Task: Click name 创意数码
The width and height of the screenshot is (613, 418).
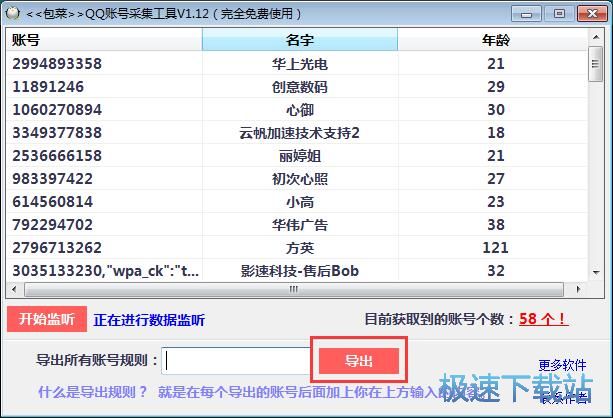Action: pyautogui.click(x=300, y=87)
